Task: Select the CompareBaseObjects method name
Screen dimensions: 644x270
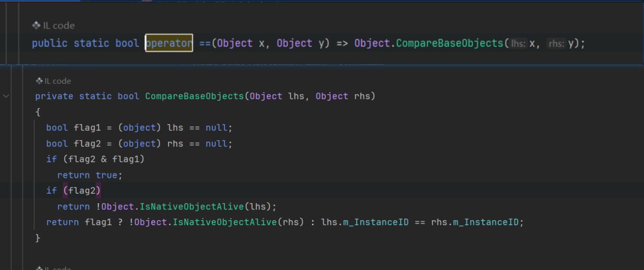Action: point(194,96)
